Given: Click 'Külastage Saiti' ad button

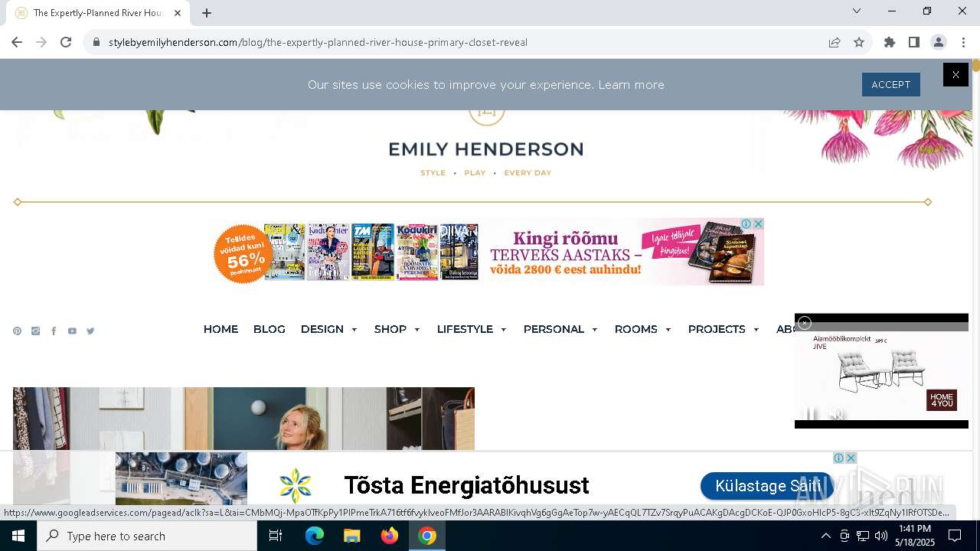Looking at the screenshot, I should point(767,486).
